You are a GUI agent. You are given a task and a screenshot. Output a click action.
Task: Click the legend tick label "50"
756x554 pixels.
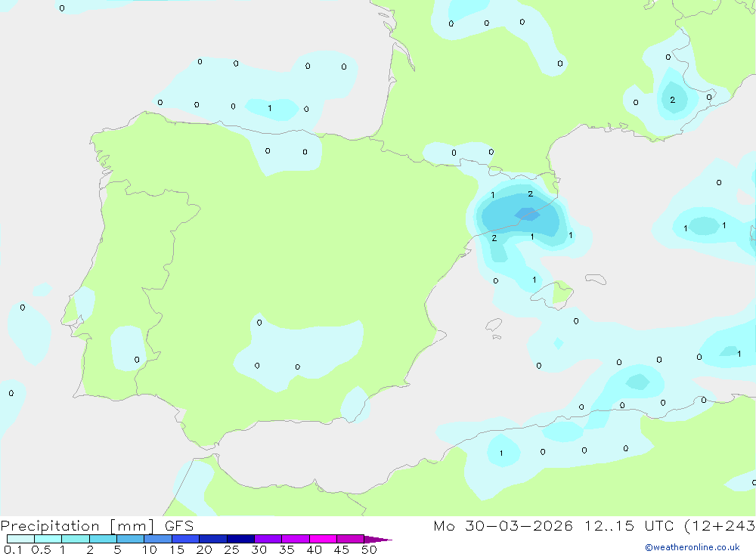point(369,549)
